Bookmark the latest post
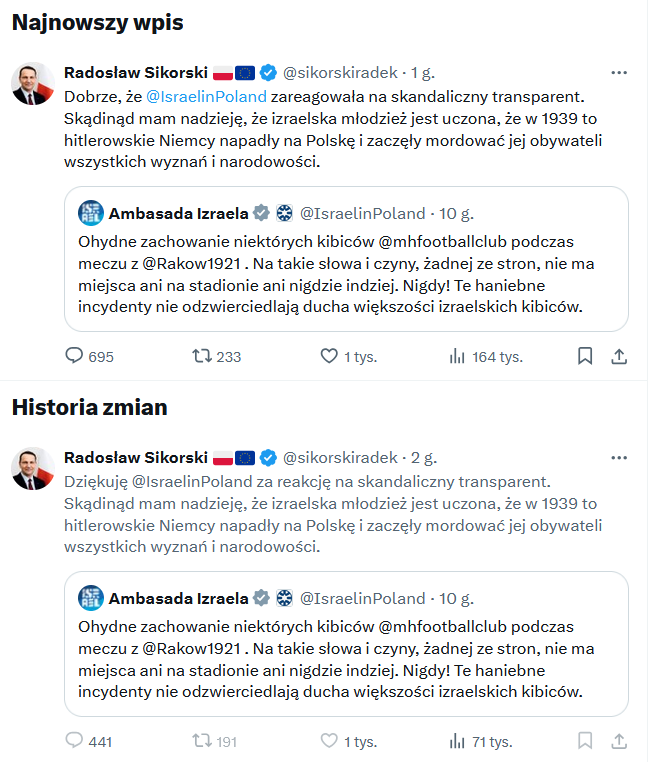Image resolution: width=653 pixels, height=762 pixels. [585, 356]
